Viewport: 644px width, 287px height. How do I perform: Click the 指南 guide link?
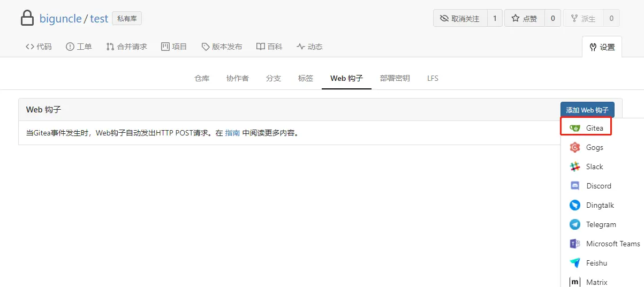coord(232,133)
